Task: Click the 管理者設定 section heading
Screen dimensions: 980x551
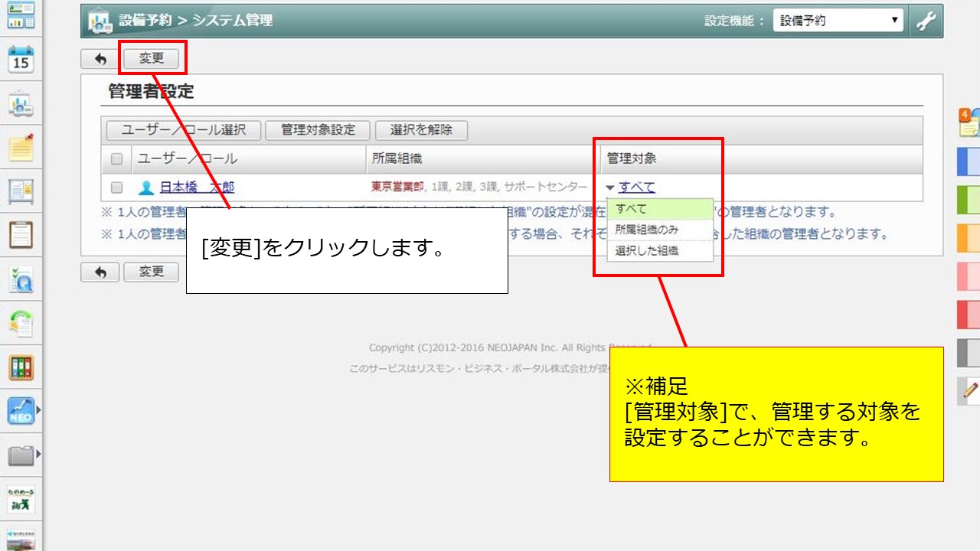Action: (x=152, y=92)
